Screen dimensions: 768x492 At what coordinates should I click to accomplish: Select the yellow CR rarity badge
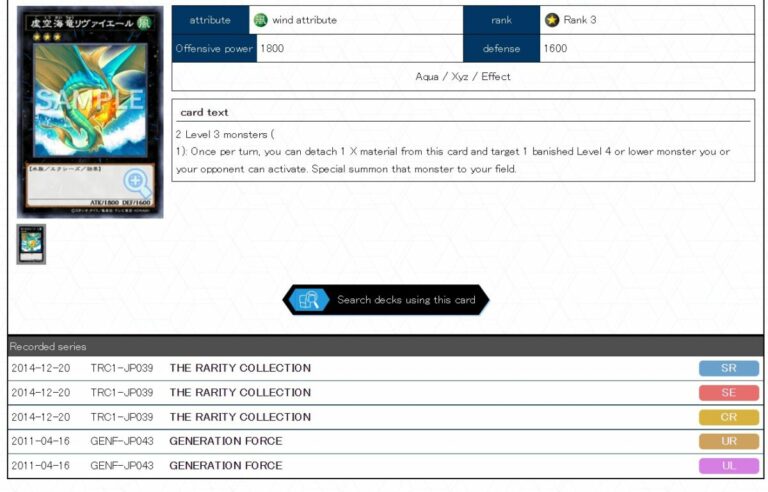pos(728,417)
